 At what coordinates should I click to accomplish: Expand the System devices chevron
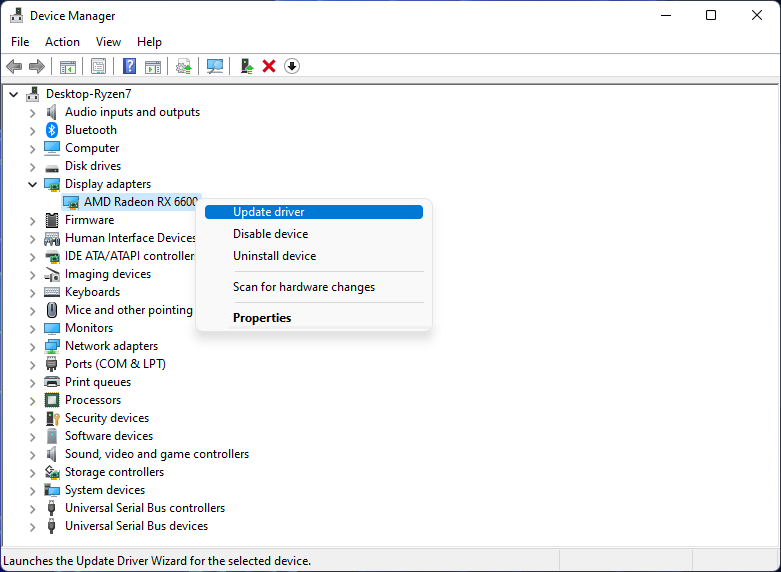tap(32, 491)
